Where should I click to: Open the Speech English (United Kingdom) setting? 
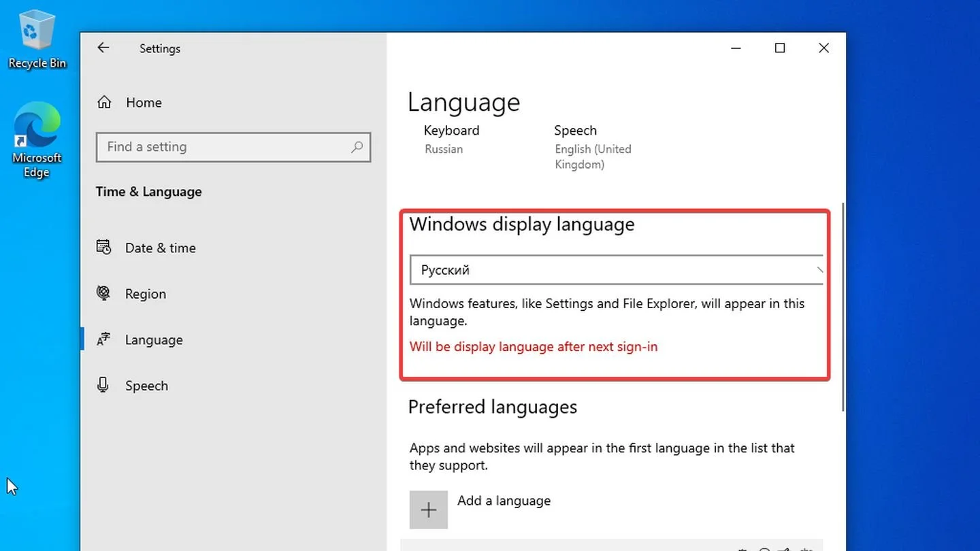(x=593, y=147)
